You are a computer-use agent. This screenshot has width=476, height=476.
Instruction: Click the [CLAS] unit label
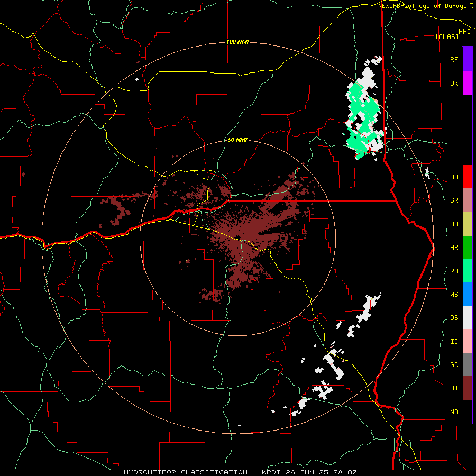tap(447, 36)
